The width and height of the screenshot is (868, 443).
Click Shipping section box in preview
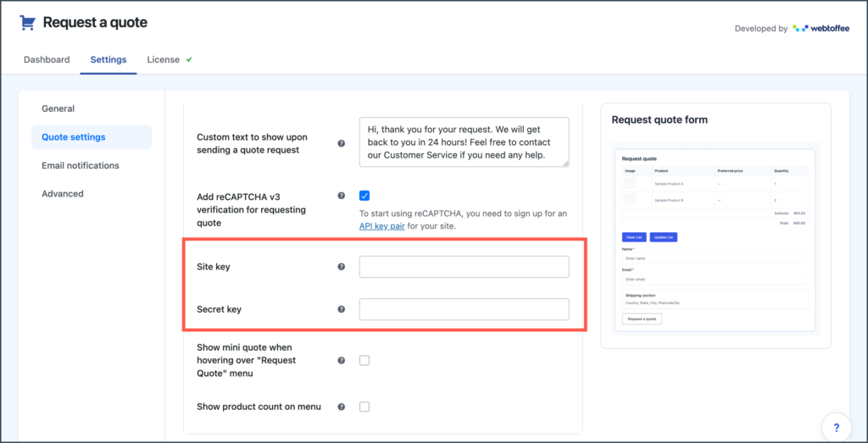tap(715, 299)
